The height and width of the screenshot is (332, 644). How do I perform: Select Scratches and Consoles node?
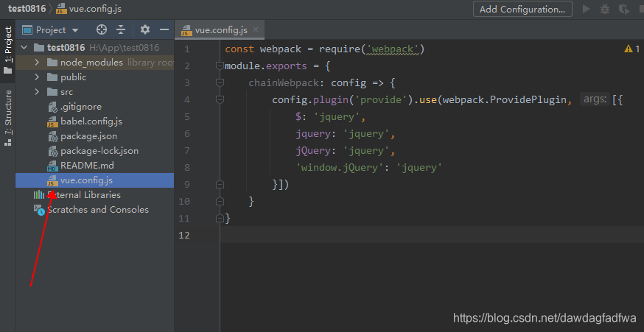pos(95,210)
